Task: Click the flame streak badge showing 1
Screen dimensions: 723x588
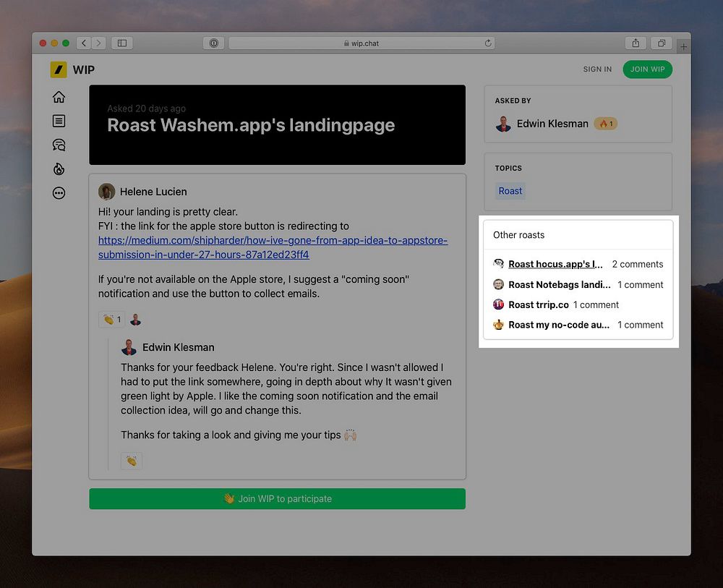Action: tap(605, 124)
